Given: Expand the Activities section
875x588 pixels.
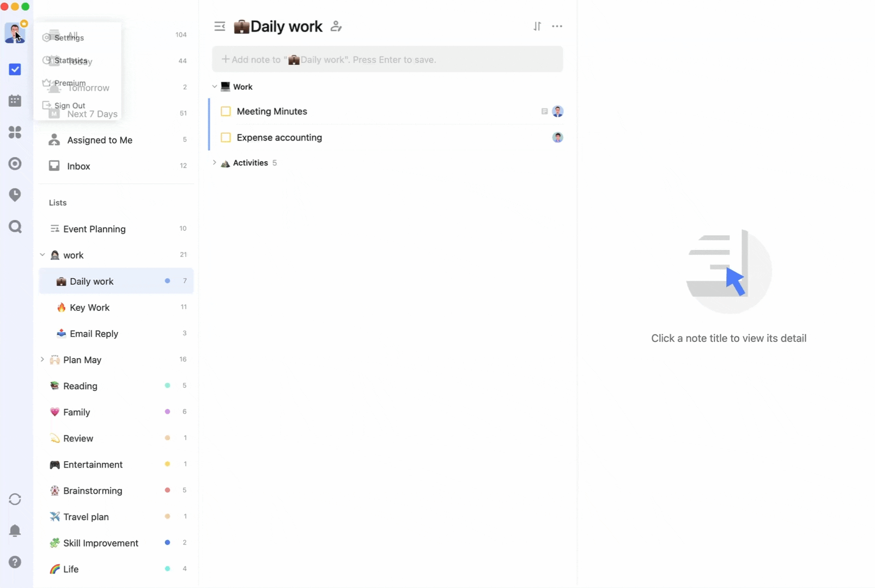Looking at the screenshot, I should [214, 163].
